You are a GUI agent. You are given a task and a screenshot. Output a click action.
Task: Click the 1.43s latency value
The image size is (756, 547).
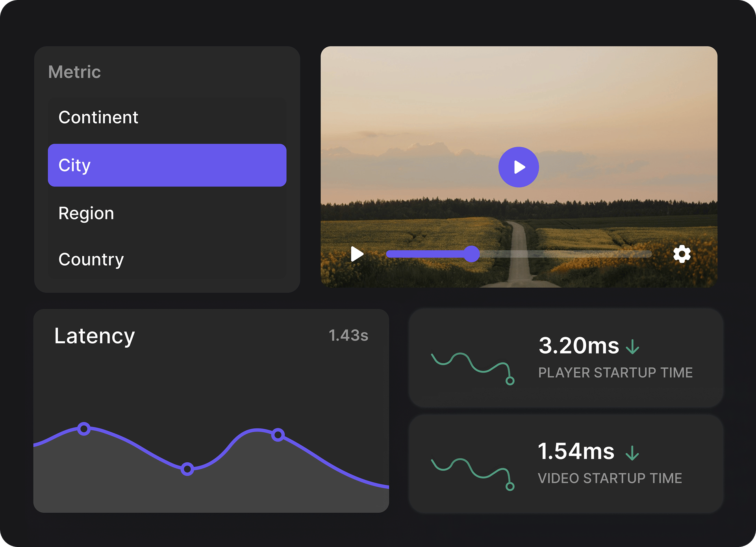[348, 335]
